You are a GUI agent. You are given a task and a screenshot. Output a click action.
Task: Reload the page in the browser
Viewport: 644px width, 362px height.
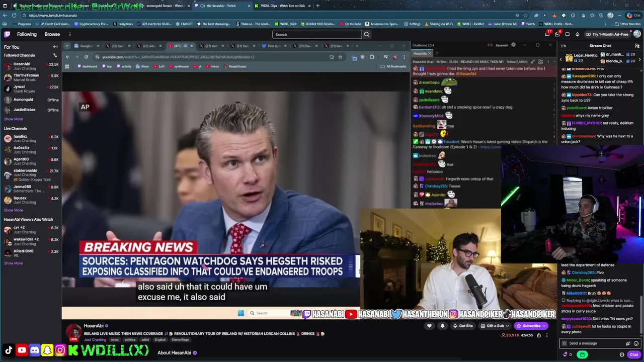pos(14,15)
